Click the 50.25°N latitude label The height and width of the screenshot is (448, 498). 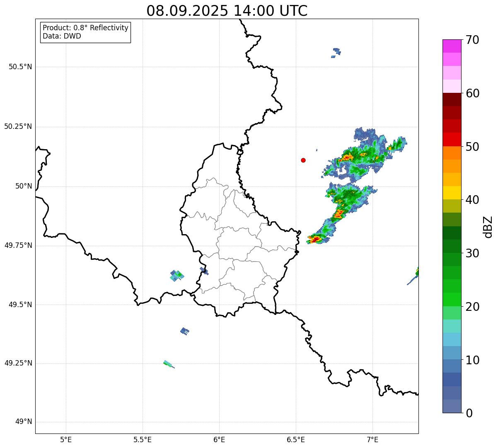[x=18, y=126]
